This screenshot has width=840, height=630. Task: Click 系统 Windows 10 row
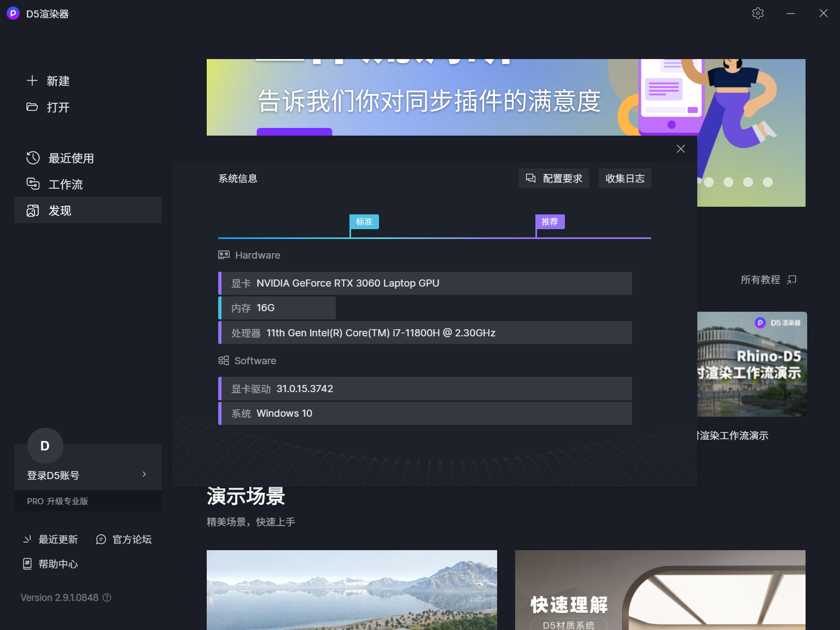(x=425, y=413)
